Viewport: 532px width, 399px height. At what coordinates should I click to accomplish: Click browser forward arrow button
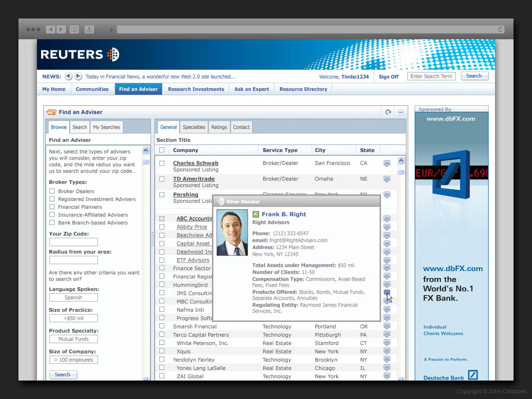61,30
